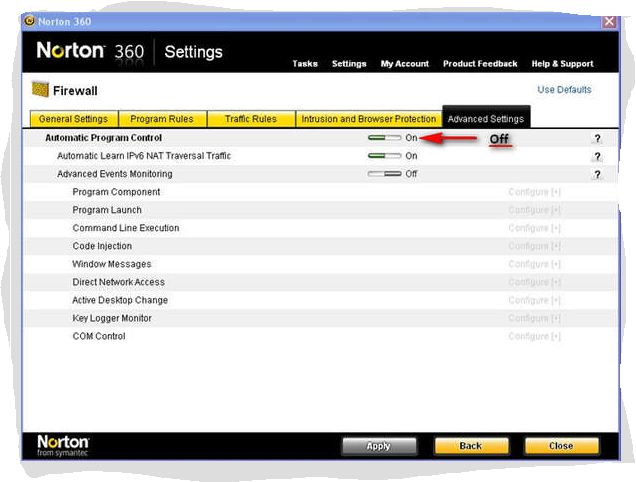Open help for Automatic Learn IPv6 NAT Traversal
Screen dimensions: 636x482
click(597, 156)
